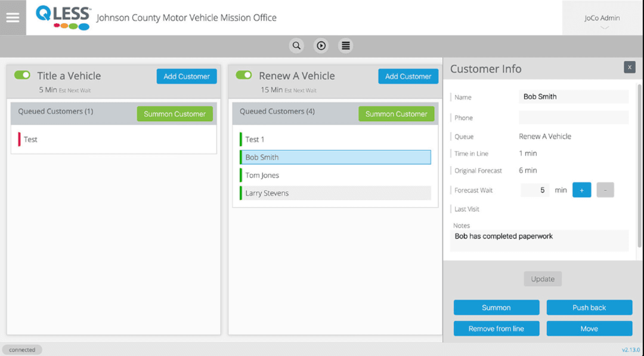Click + to increase Forecast Wait
This screenshot has width=644, height=356.
[x=581, y=190]
